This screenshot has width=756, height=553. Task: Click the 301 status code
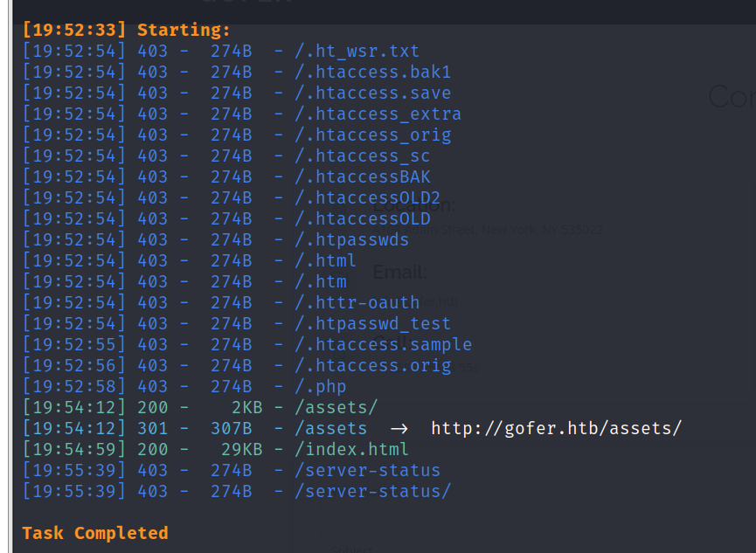(153, 429)
